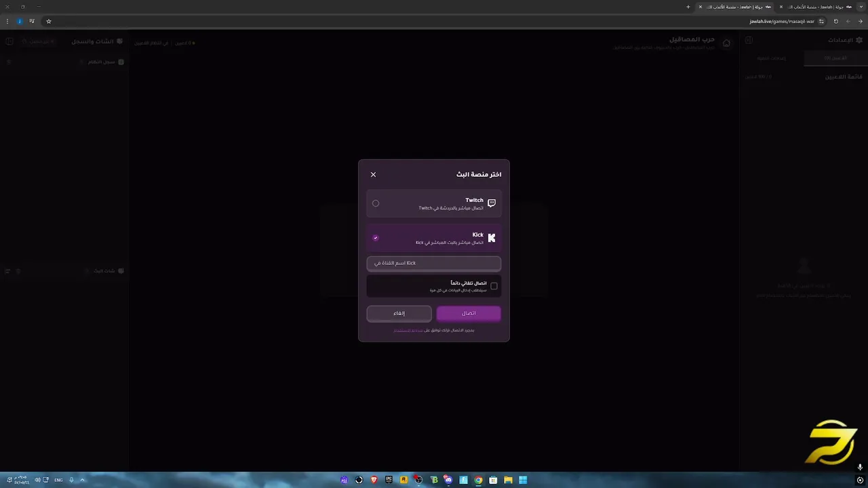Click the browser back arrow
Screen dimensions: 868x488
[860, 21]
